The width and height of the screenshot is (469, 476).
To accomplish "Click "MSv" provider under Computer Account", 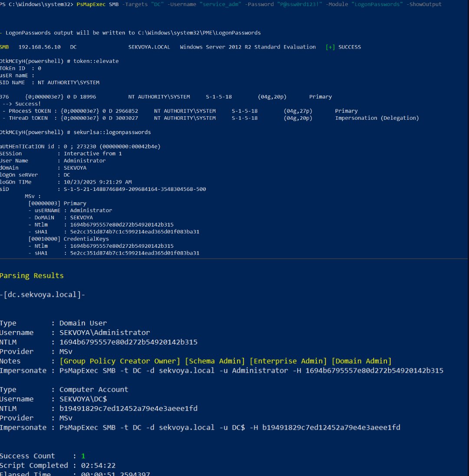I will point(66,418).
